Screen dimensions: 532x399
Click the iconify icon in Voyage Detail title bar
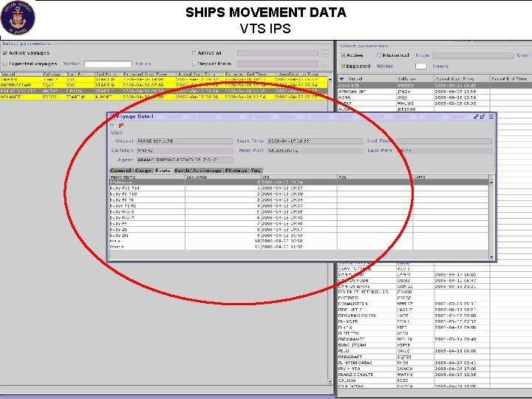(x=477, y=117)
